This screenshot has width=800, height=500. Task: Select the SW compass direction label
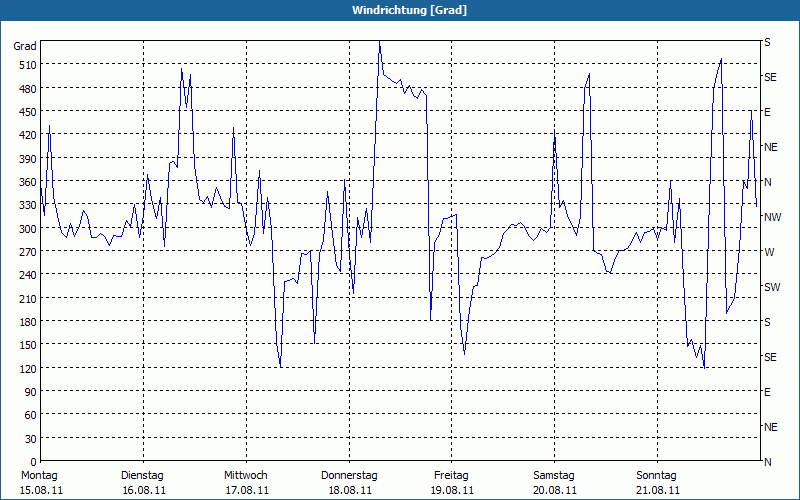(772, 287)
